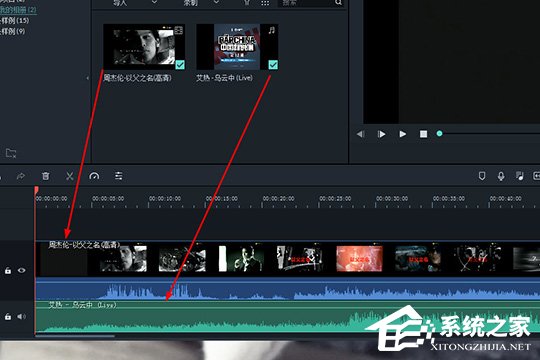This screenshot has width=540, height=360.
Task: Delete the selected clip with trash icon
Action: 45,176
